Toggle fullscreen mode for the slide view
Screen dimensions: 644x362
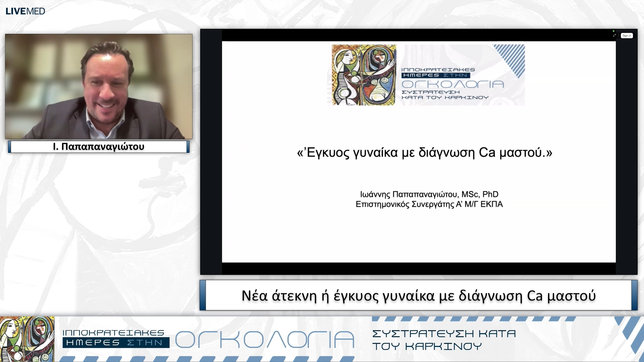click(614, 35)
